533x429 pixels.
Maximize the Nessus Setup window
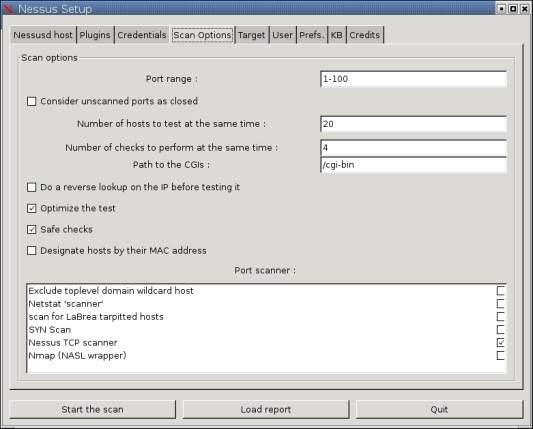coord(513,8)
